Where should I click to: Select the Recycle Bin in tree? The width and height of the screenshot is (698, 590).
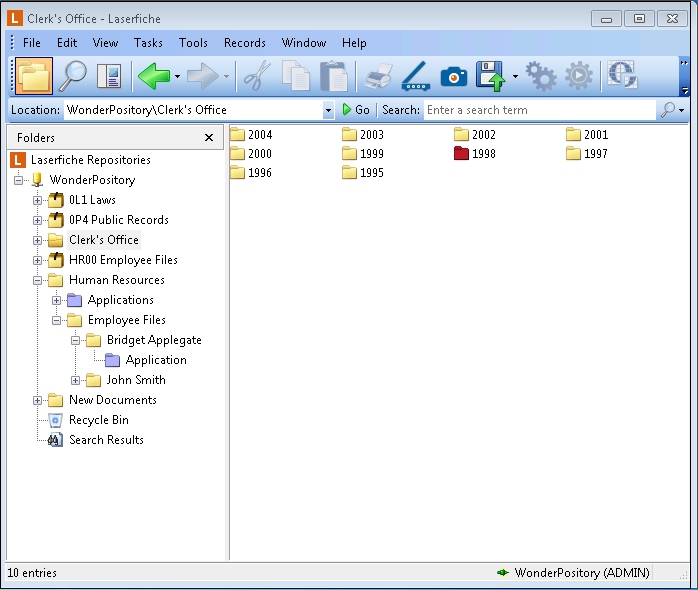click(89, 420)
